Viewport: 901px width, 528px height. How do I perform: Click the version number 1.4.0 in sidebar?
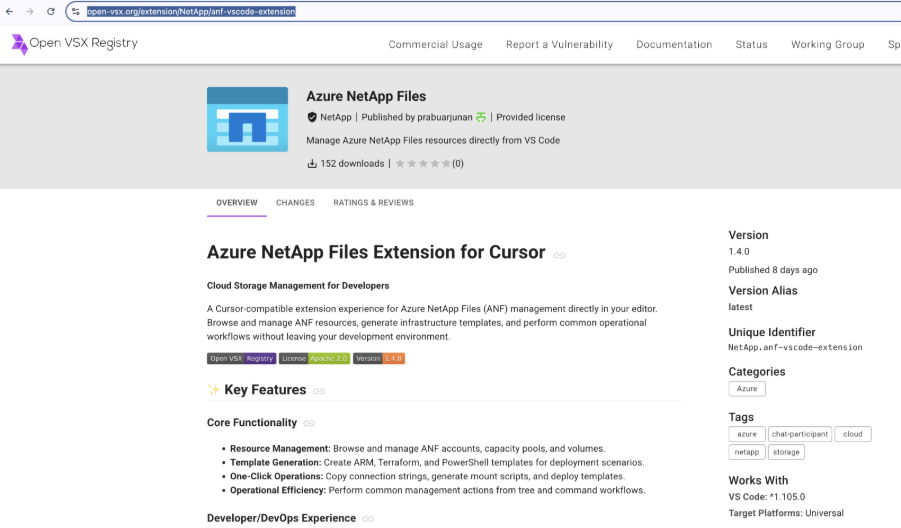point(739,252)
